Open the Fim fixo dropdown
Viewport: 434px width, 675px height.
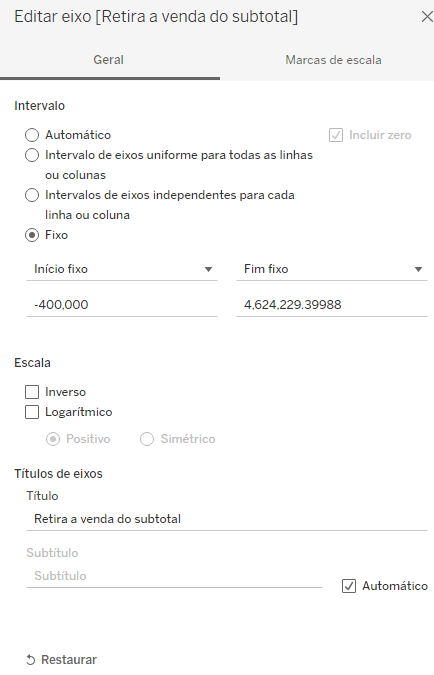(x=332, y=269)
